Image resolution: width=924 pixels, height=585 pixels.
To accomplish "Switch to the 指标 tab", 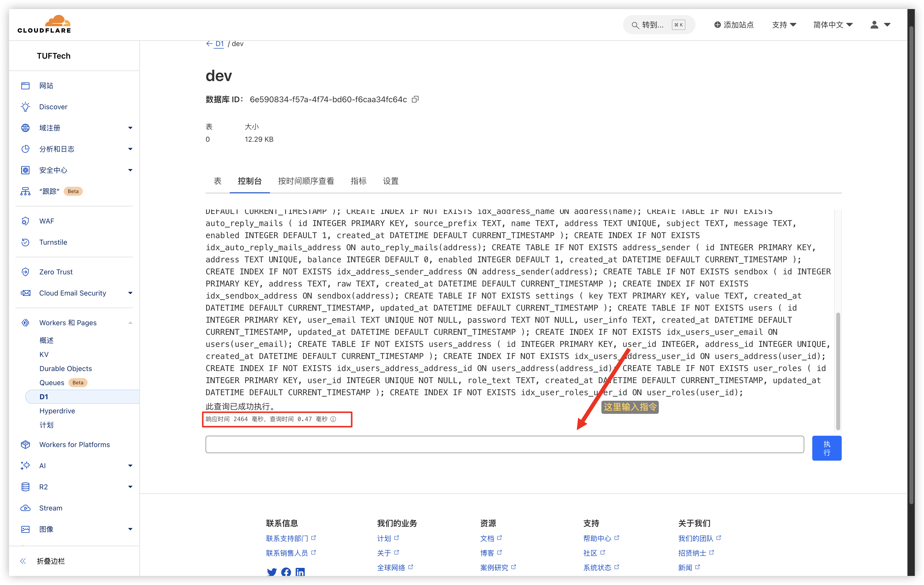I will coord(358,181).
